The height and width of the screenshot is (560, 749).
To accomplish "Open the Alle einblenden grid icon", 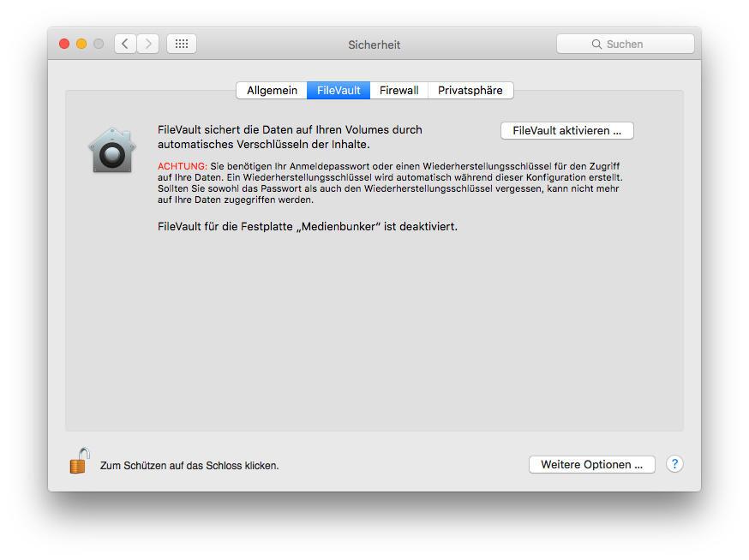I will tap(181, 44).
